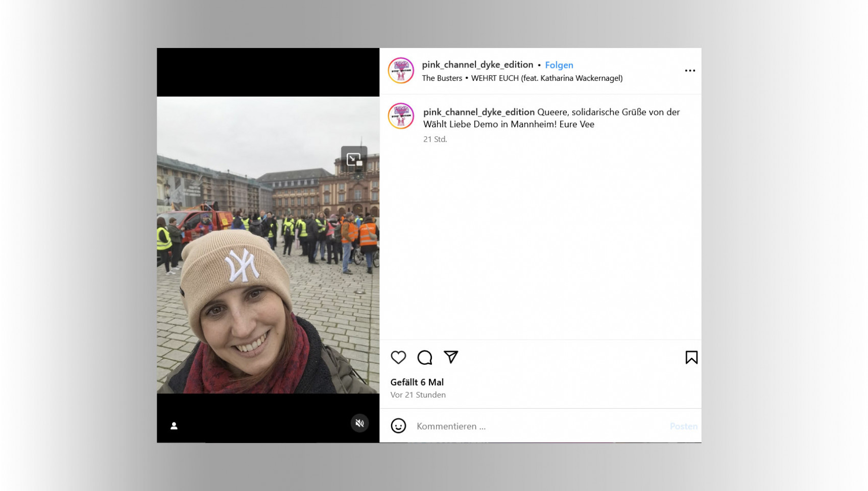868x491 pixels.
Task: Unmute the video sound
Action: [359, 423]
